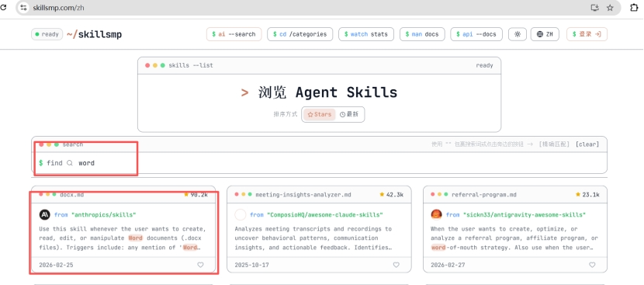
Task: Click ComposioHQ/awesome-claude-skills link
Action: pos(325,214)
